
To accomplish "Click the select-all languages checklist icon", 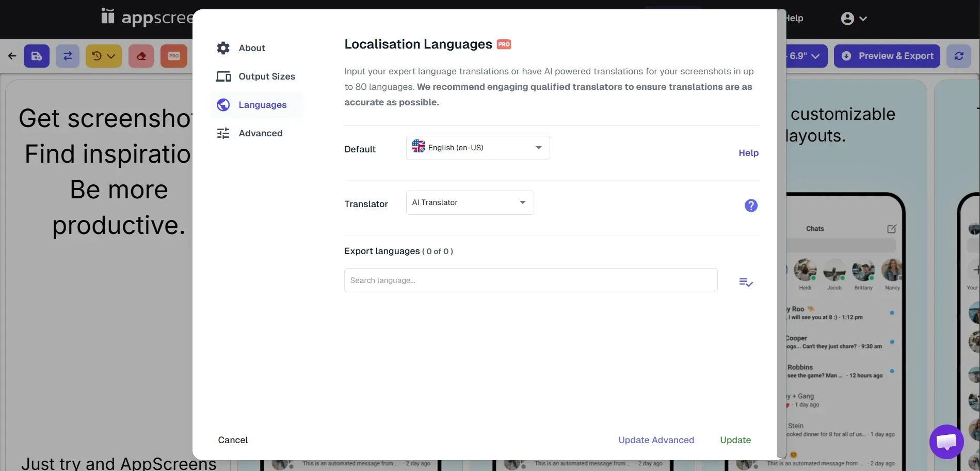I will [x=745, y=282].
